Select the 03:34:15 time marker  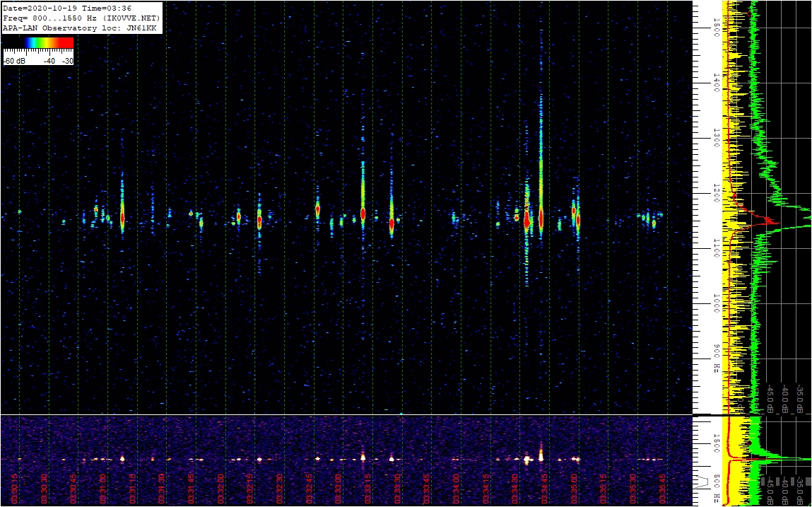pyautogui.click(x=487, y=489)
